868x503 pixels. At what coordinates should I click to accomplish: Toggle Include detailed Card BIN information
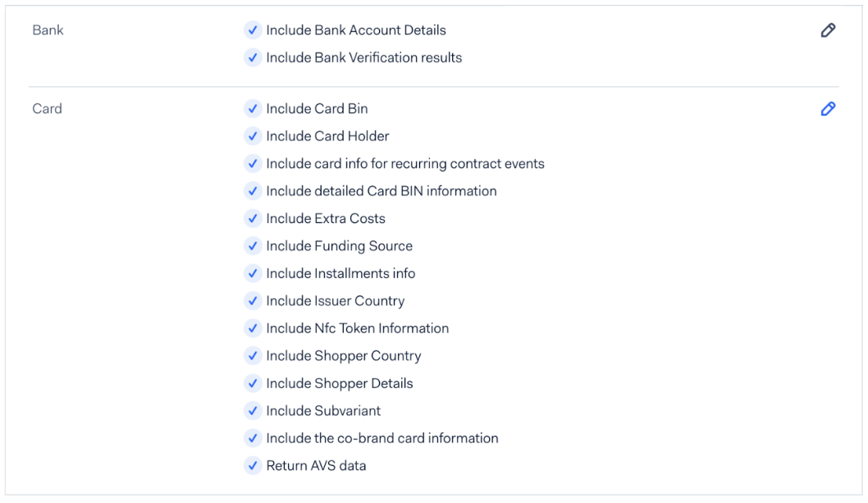[x=252, y=190]
